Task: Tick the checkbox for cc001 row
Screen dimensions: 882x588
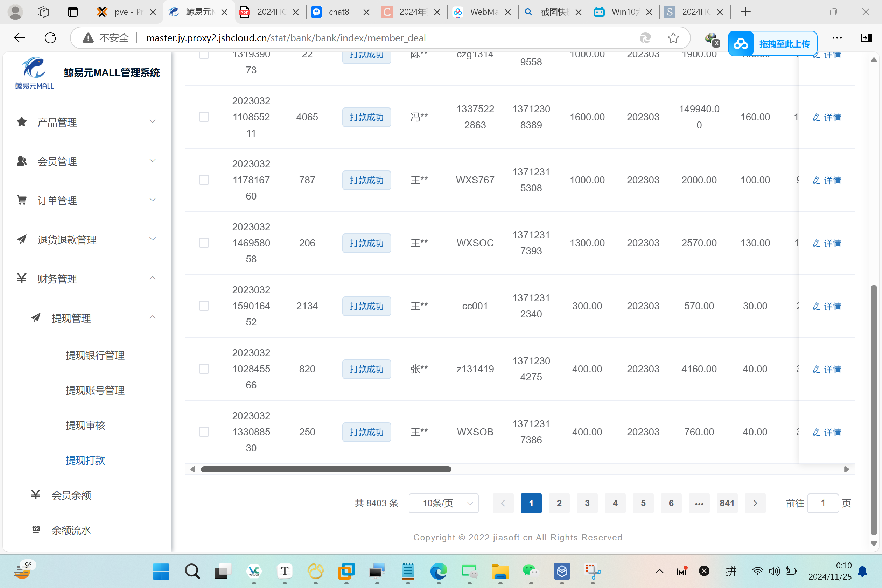Action: [204, 306]
